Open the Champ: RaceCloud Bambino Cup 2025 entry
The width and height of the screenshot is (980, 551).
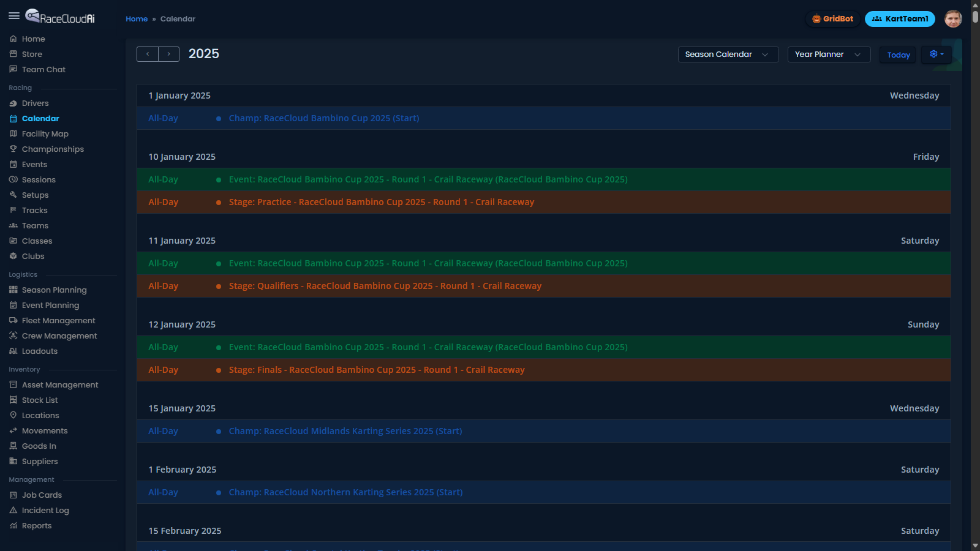click(323, 118)
